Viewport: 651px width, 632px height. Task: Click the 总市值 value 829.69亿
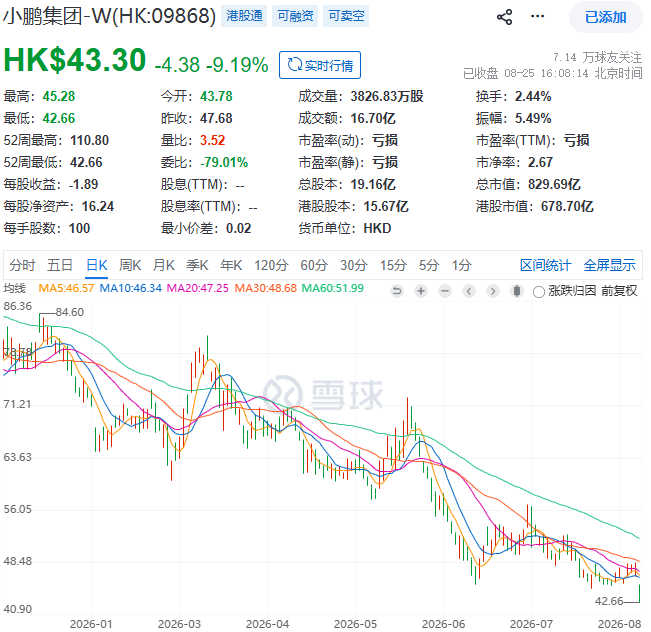point(554,184)
